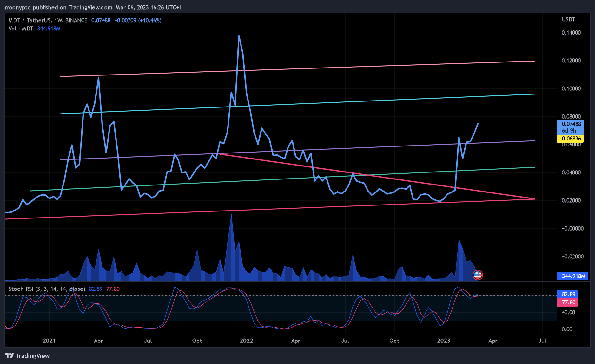This screenshot has width=595, height=364.
Task: Click the yellow 0.06836 price label
Action: tap(570, 139)
